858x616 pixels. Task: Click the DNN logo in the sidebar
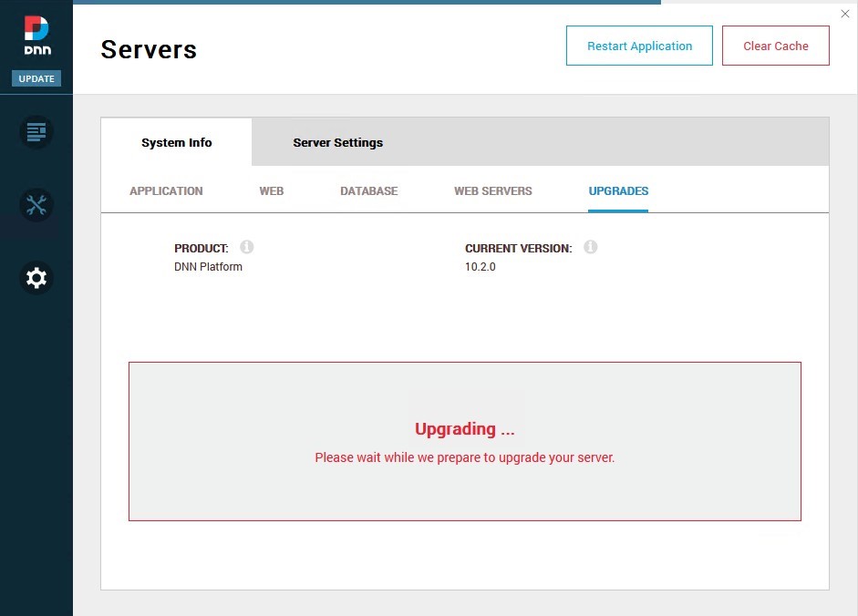(x=36, y=36)
